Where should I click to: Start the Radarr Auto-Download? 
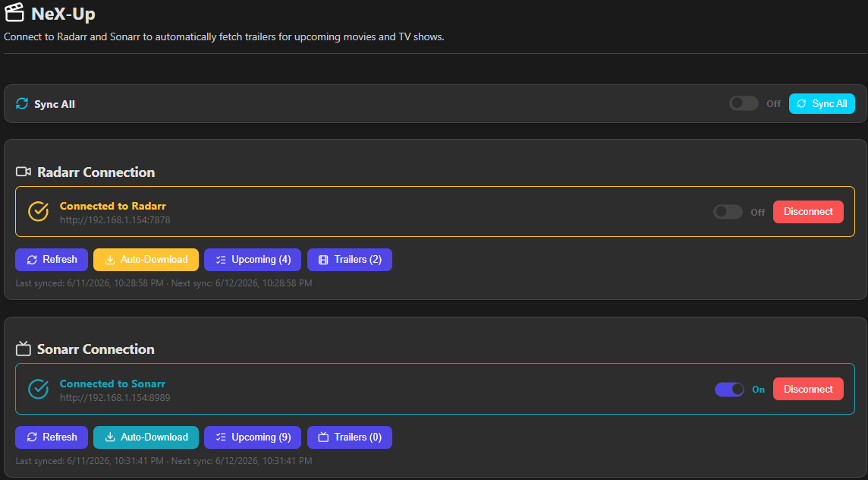tap(146, 260)
